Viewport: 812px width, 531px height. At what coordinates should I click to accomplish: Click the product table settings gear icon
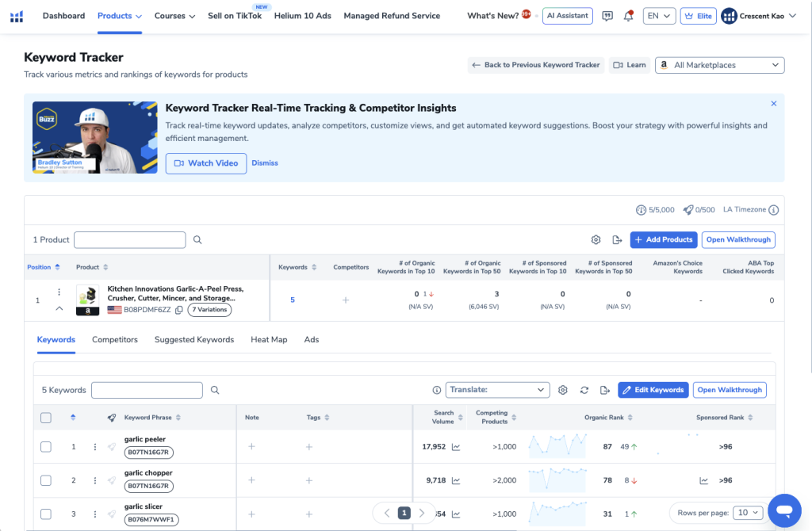click(x=596, y=239)
